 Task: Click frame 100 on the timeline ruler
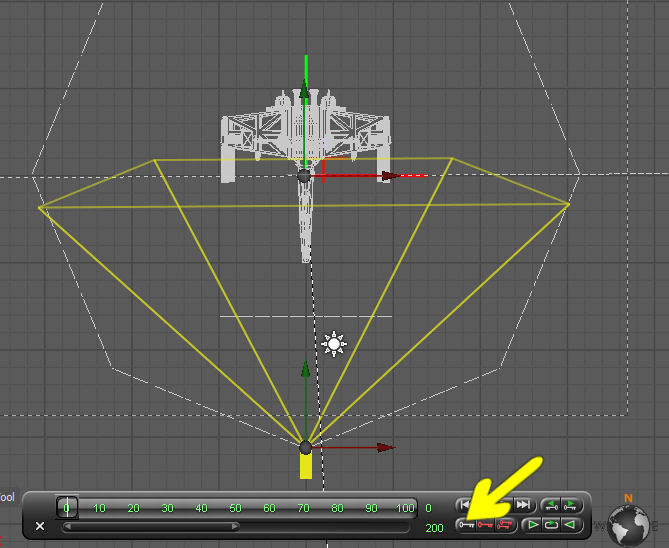[x=405, y=508]
